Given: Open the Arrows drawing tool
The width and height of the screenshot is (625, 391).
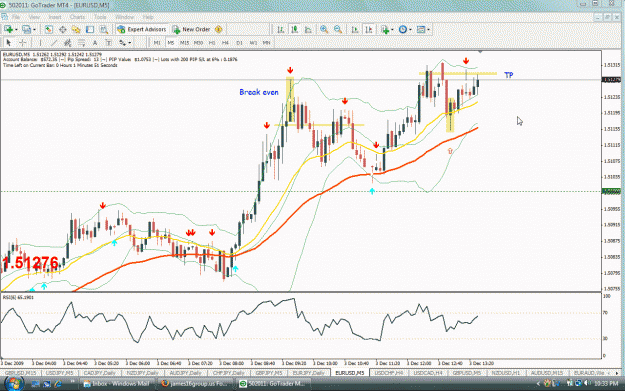Looking at the screenshot, I should click(x=122, y=43).
